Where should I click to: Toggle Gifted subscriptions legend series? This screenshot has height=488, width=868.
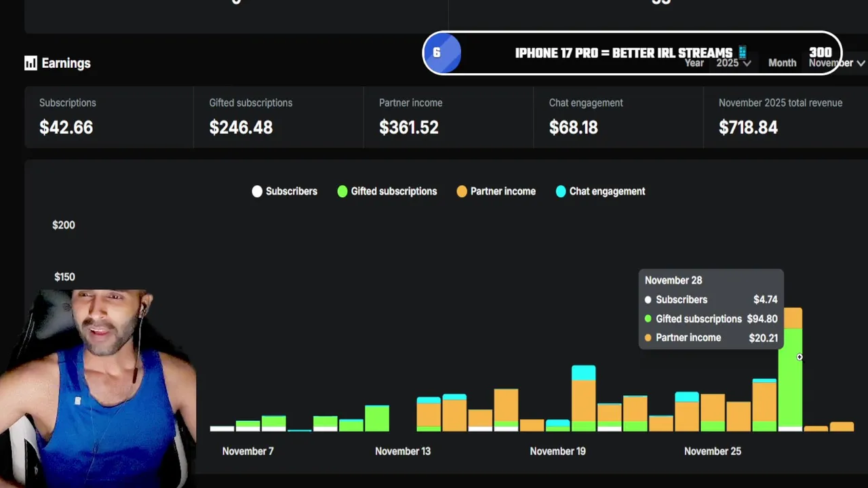pos(387,191)
